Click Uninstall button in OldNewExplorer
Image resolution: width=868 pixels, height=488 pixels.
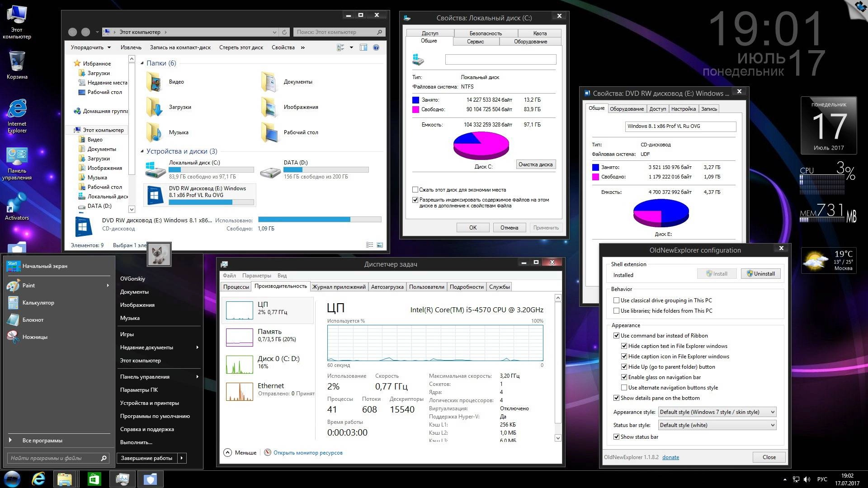point(761,274)
